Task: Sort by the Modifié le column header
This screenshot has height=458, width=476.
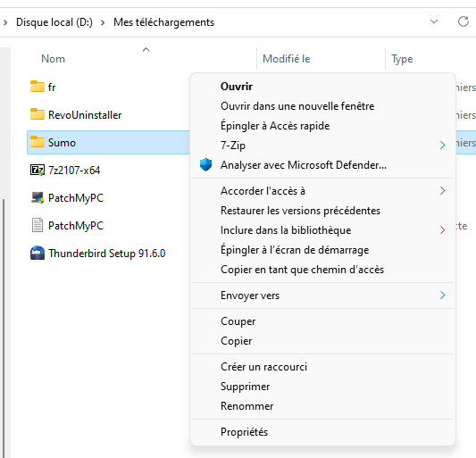Action: (287, 59)
